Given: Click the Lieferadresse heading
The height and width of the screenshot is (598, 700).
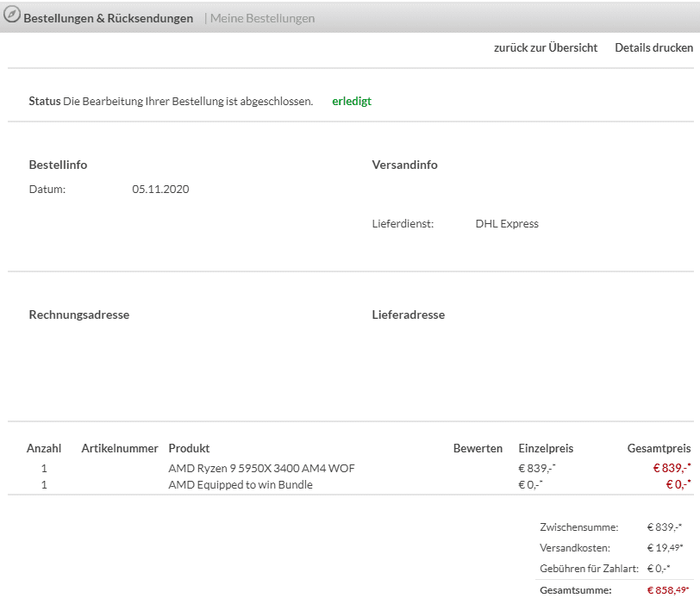Looking at the screenshot, I should [409, 315].
